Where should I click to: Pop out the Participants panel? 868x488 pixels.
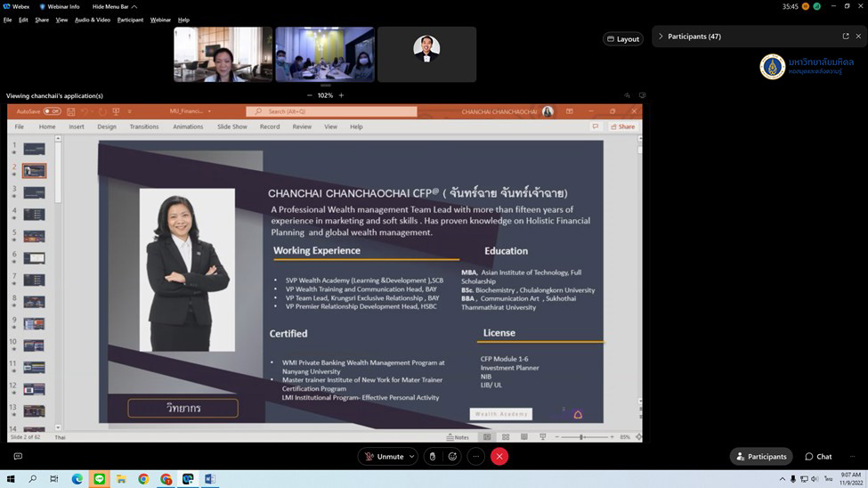(845, 37)
